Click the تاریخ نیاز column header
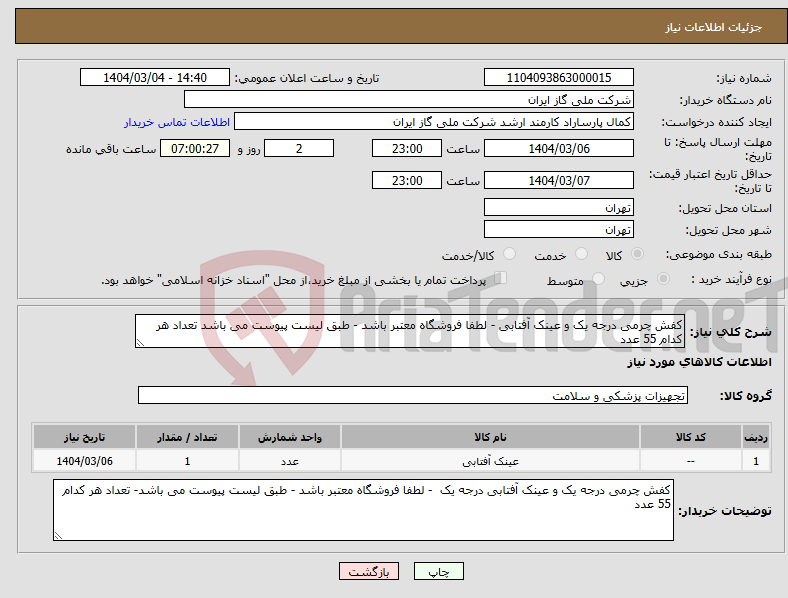The height and width of the screenshot is (598, 788). [84, 437]
